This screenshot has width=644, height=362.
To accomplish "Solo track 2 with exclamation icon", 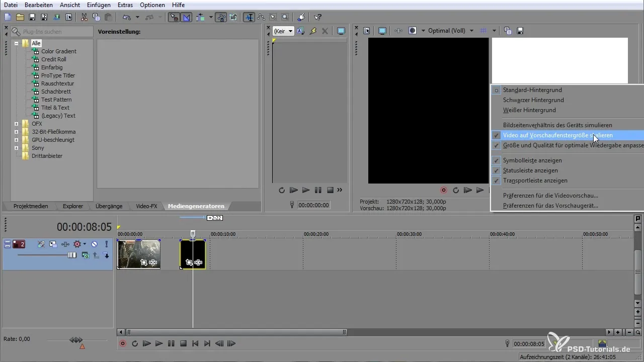I will tap(106, 244).
